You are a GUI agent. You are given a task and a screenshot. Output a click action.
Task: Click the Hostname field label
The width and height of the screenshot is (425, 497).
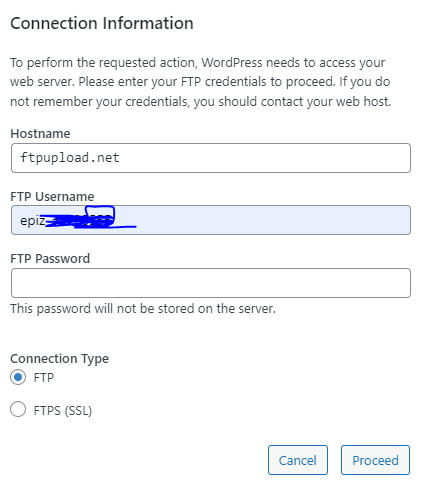tap(40, 134)
